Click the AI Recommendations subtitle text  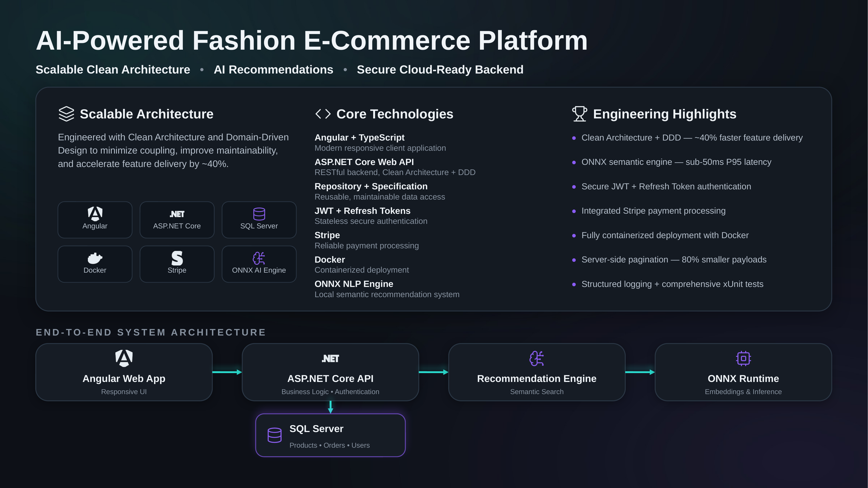pyautogui.click(x=273, y=69)
